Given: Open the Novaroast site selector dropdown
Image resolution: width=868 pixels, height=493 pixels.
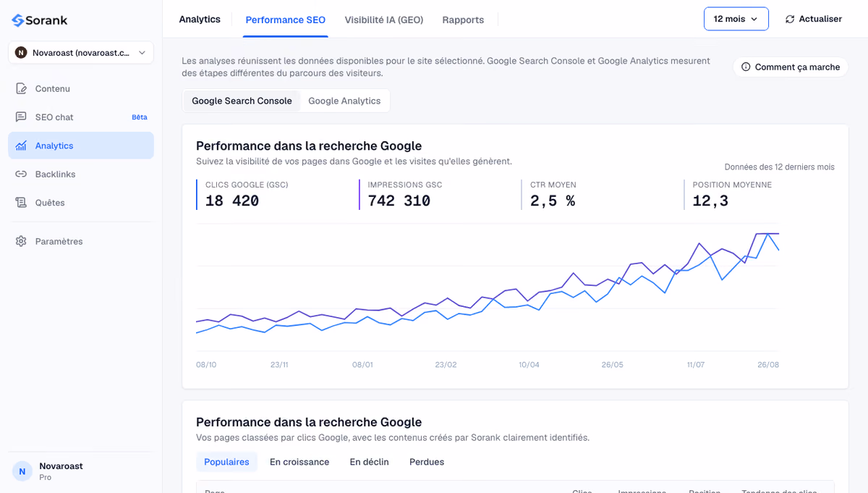Looking at the screenshot, I should click(81, 53).
